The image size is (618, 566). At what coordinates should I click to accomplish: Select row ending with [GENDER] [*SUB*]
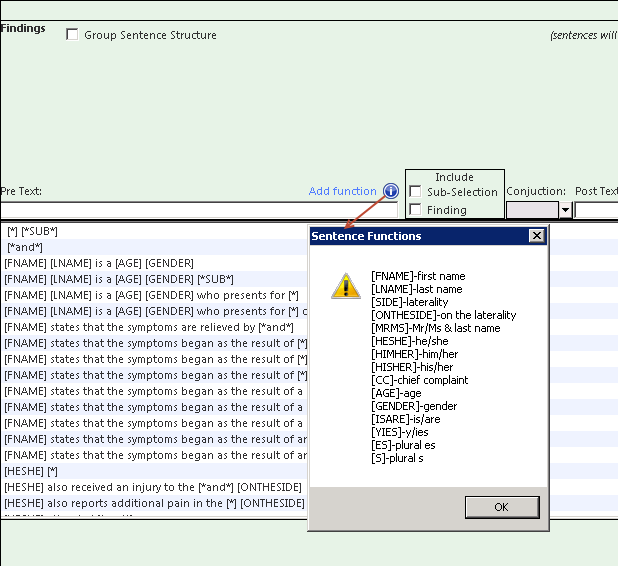click(154, 279)
